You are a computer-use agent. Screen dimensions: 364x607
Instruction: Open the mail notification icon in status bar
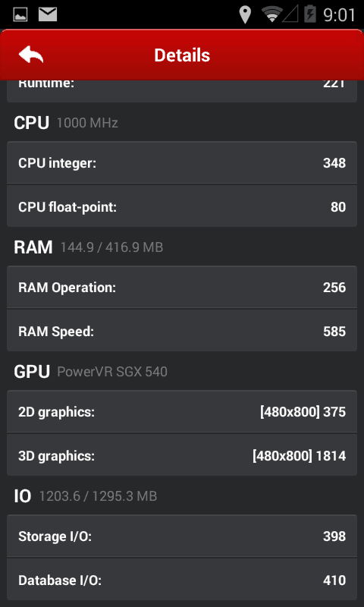(x=48, y=14)
